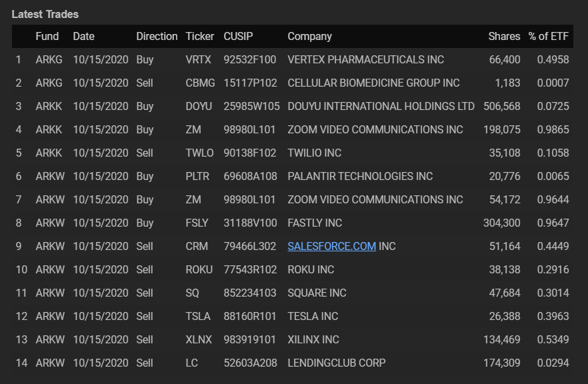Click the Latest Trades heading
The image size is (588, 384).
point(45,14)
